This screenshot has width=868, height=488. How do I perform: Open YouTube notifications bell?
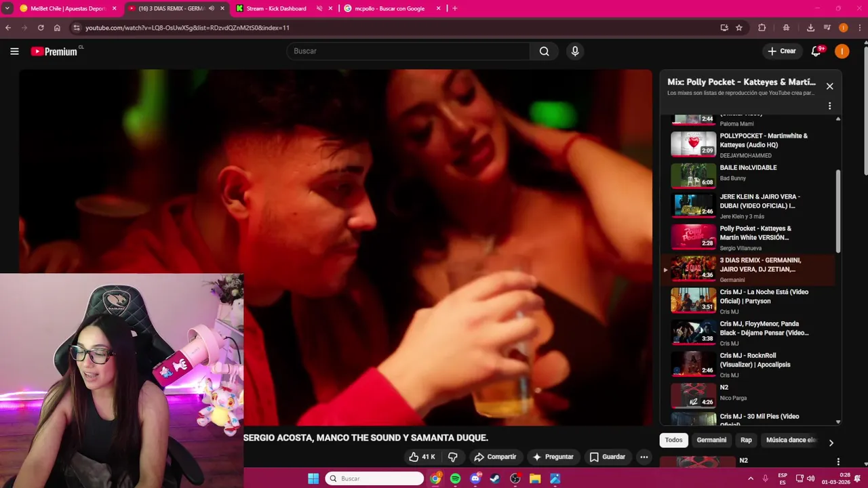click(x=816, y=52)
